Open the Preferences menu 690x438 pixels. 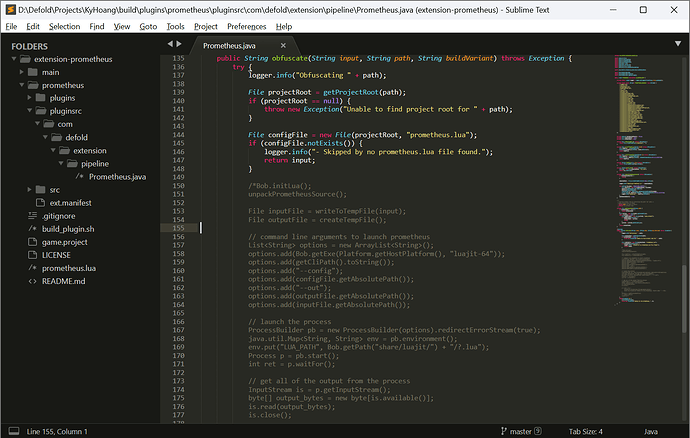click(247, 26)
